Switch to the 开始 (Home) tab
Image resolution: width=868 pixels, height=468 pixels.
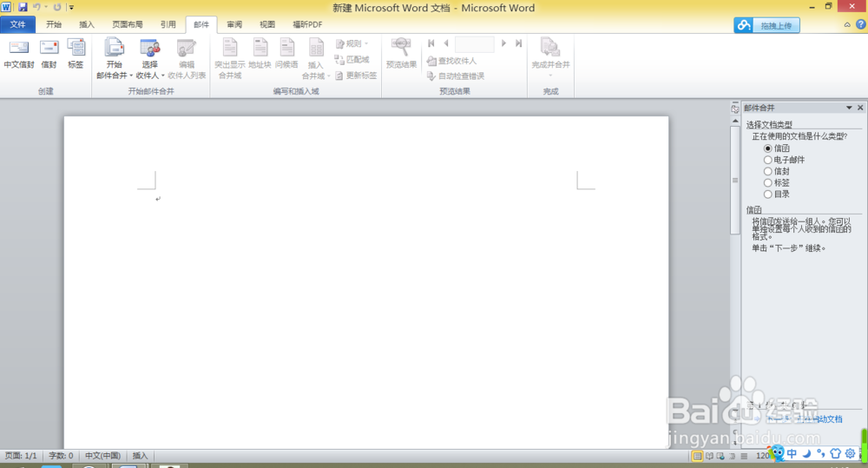(54, 24)
